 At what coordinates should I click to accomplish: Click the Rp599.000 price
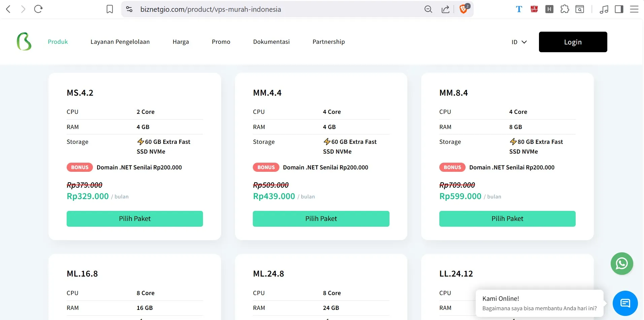click(x=460, y=196)
